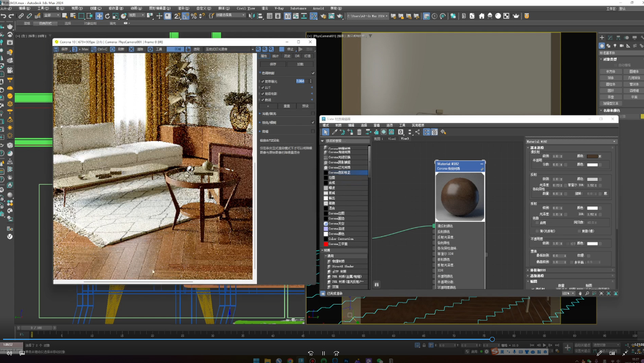Open the Material (材质) menu in the Slate editor
The width and height of the screenshot is (644, 363).
coord(338,125)
